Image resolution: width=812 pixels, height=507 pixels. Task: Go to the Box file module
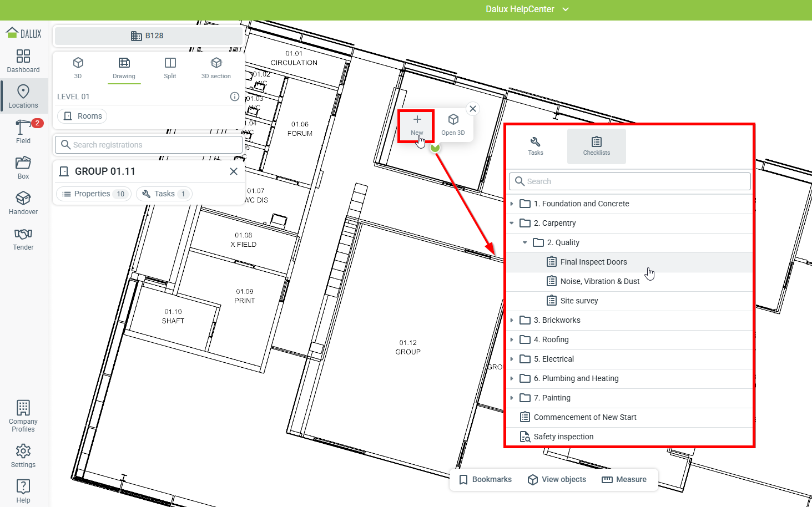23,167
